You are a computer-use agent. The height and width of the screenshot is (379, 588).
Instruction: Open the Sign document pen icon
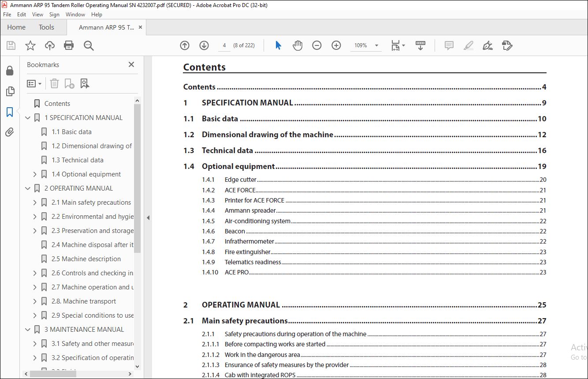tap(488, 45)
